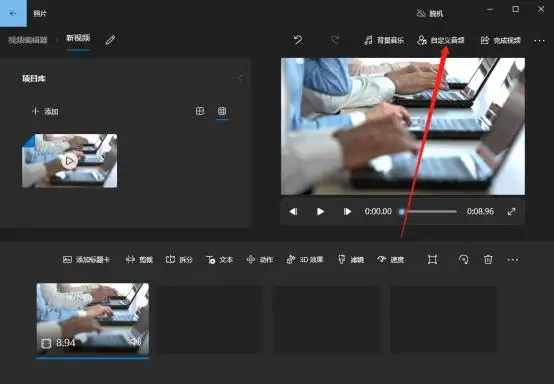Go back with the top-left arrow

pos(13,13)
